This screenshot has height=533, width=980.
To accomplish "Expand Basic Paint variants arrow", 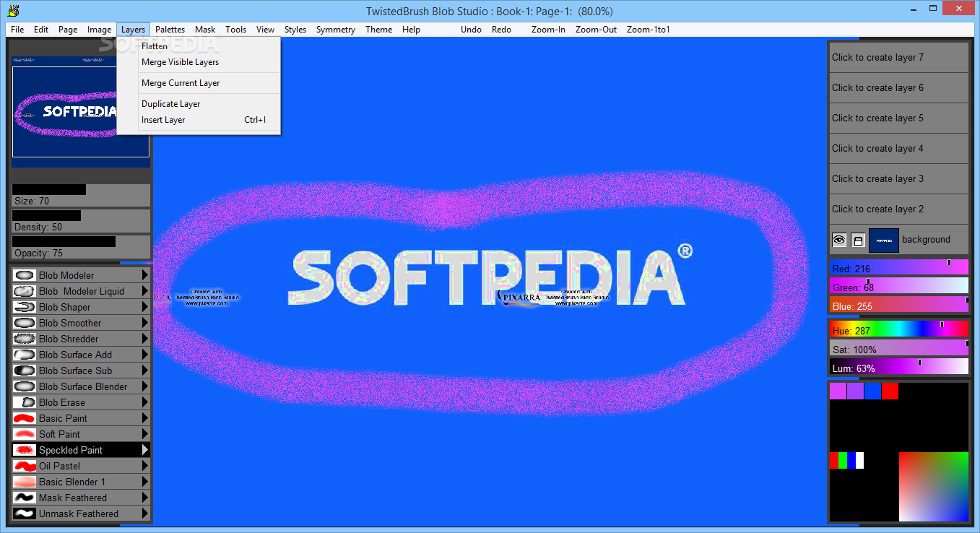I will pyautogui.click(x=145, y=418).
